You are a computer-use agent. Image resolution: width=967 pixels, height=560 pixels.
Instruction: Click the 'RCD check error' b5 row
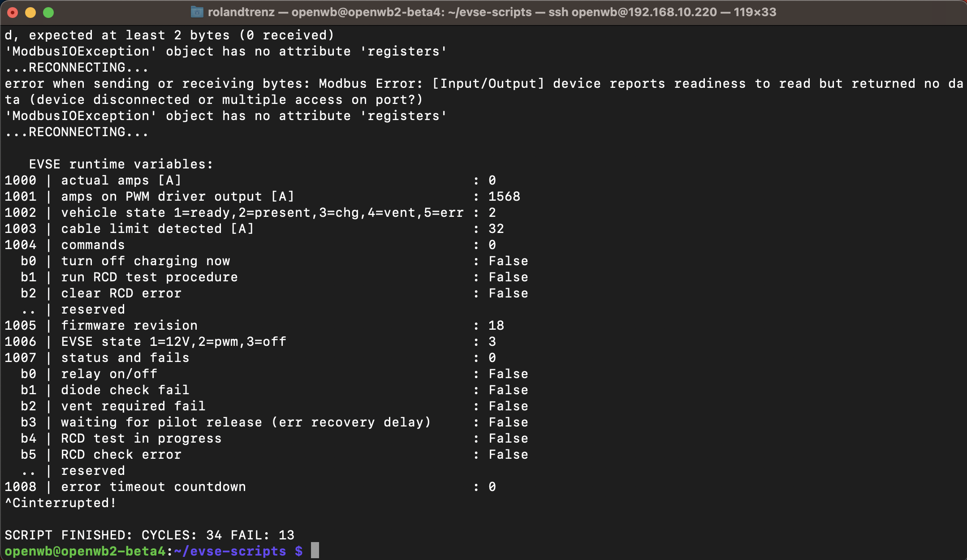121,454
